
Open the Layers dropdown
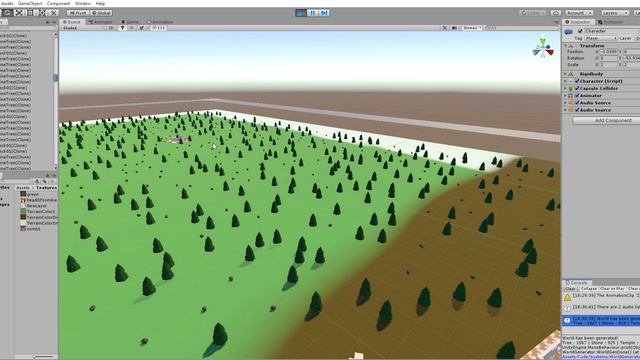615,13
